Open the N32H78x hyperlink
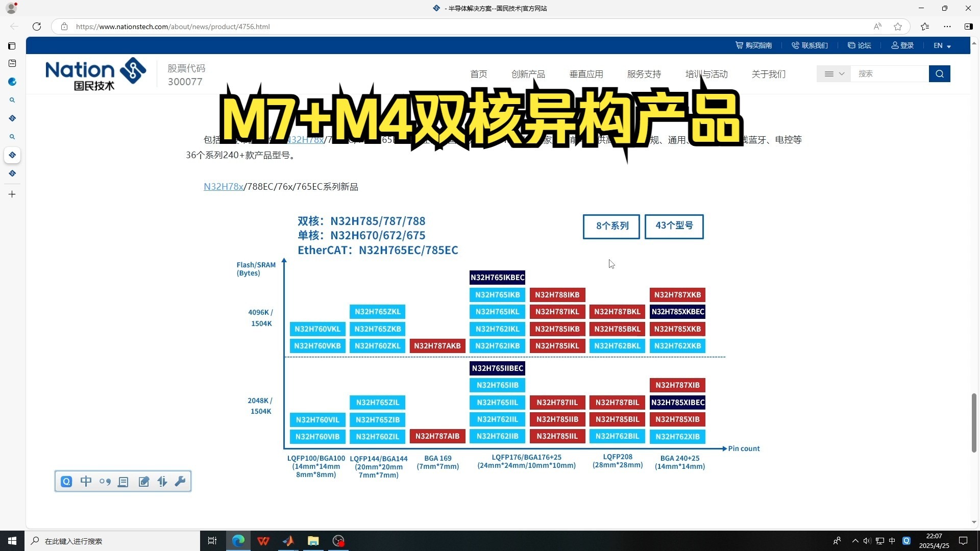 click(223, 186)
